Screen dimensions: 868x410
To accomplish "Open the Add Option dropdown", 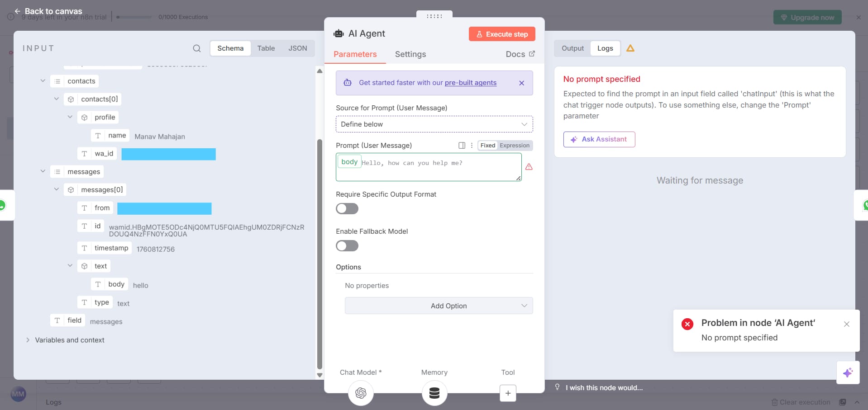I will tap(439, 306).
